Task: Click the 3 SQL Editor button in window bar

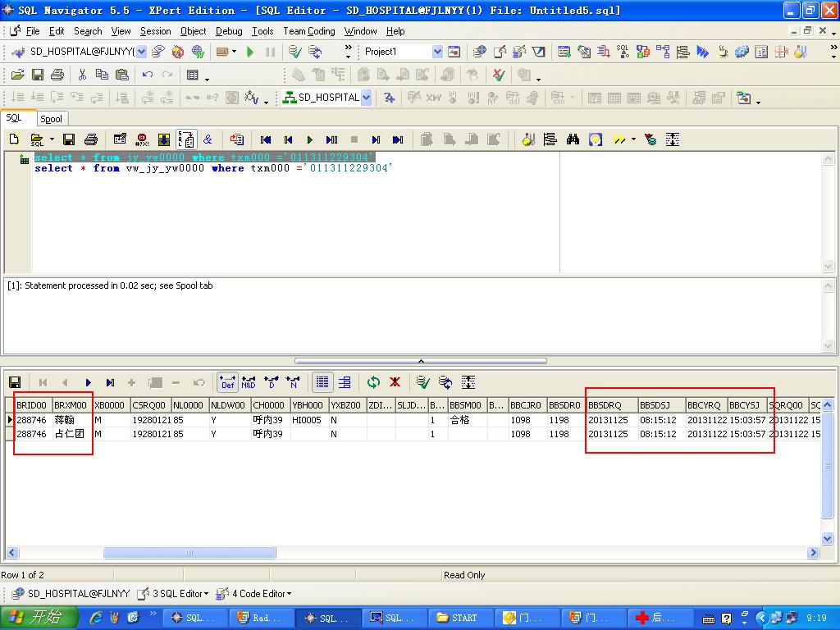Action: (x=172, y=593)
